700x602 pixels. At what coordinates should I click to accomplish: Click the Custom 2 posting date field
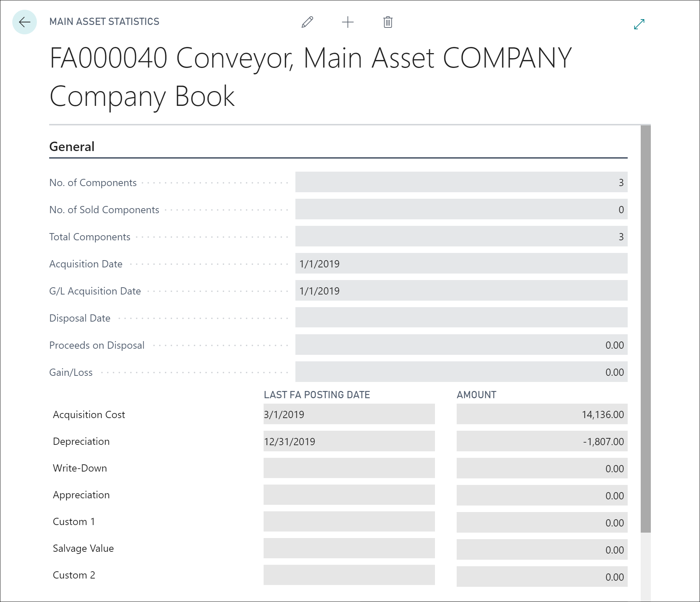349,575
